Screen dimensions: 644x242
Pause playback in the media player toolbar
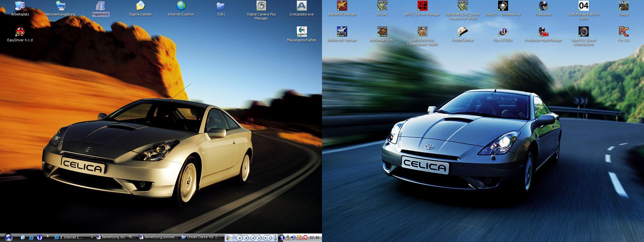(x=240, y=238)
